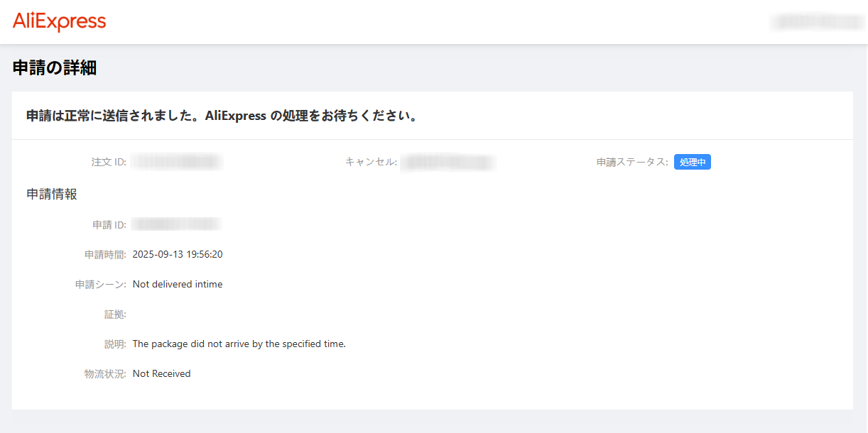Click the blurred order ID value

[177, 162]
